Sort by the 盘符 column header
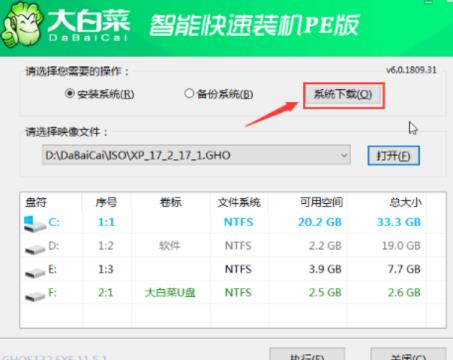This screenshot has height=360, width=453. (x=36, y=202)
